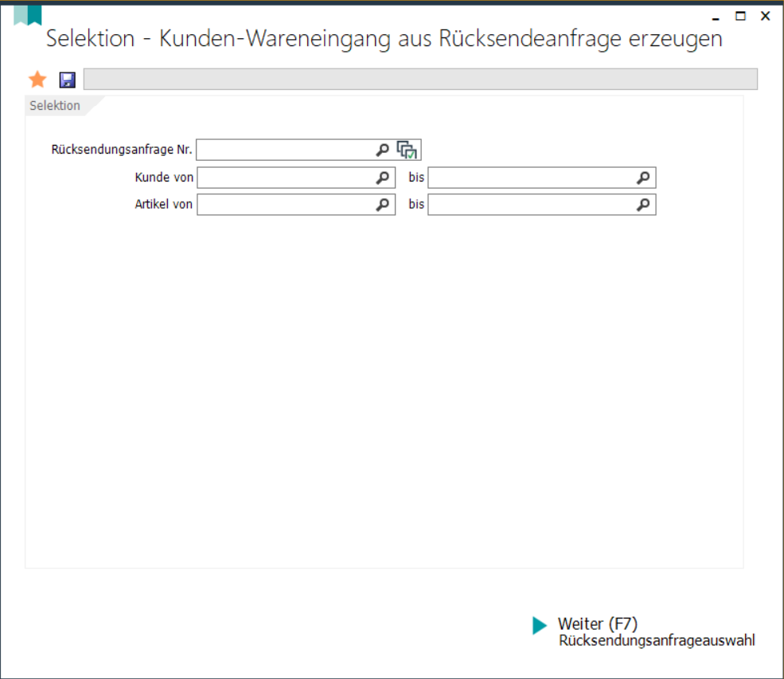Click the teal play arrow next to Weiter
The width and height of the screenshot is (784, 679).
(540, 626)
